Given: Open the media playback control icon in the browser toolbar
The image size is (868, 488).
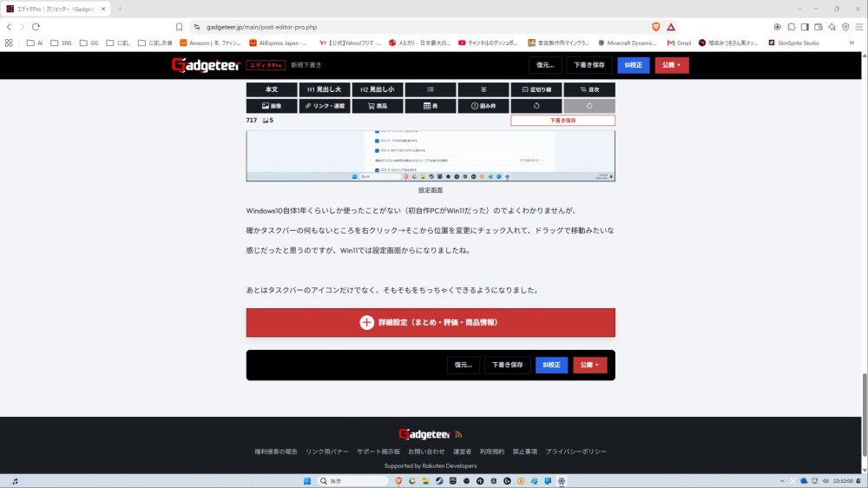Looking at the screenshot, I should click(777, 27).
